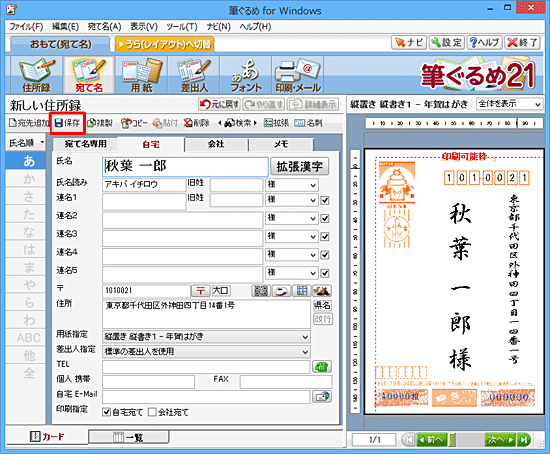Click 宛先追加 add recipient icon
550x454 pixels.
[29, 123]
